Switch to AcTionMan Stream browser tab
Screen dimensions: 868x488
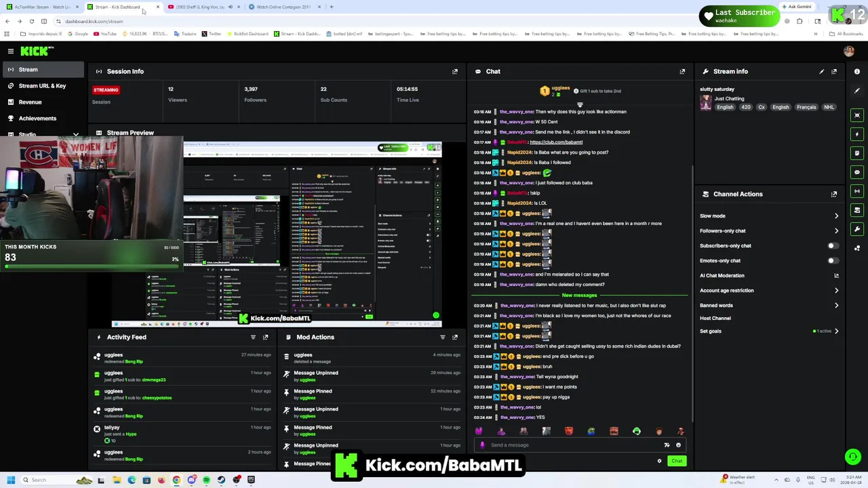[x=42, y=7]
